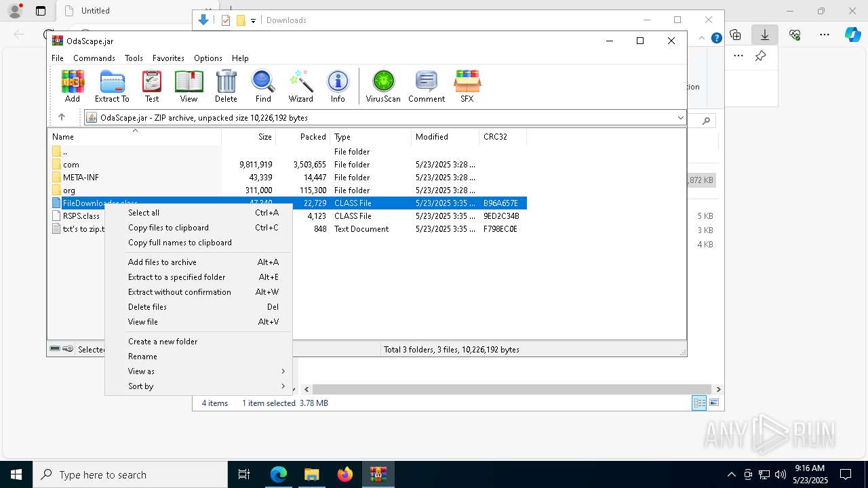Choose Copy full names to clipboard
The width and height of the screenshot is (868, 488).
point(199,243)
